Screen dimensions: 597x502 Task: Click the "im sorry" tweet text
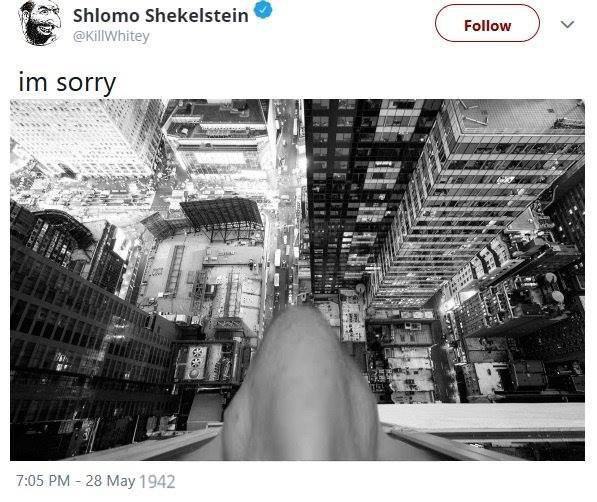[67, 83]
